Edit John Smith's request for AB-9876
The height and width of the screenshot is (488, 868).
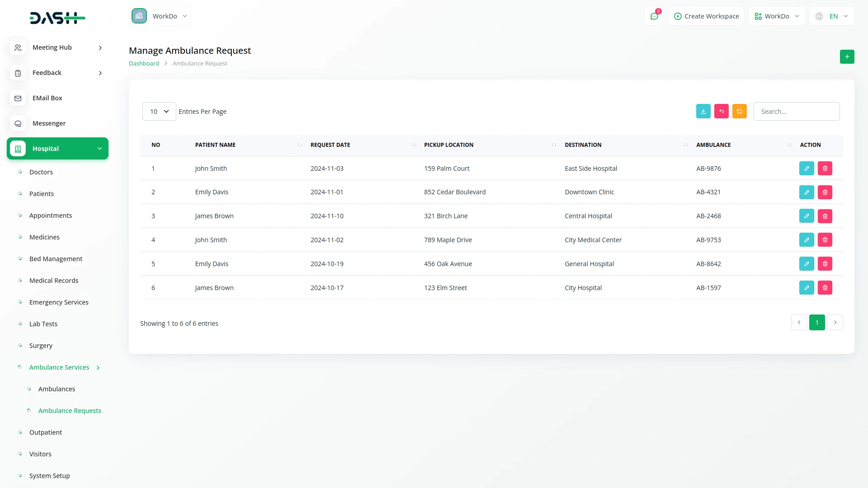click(x=806, y=169)
